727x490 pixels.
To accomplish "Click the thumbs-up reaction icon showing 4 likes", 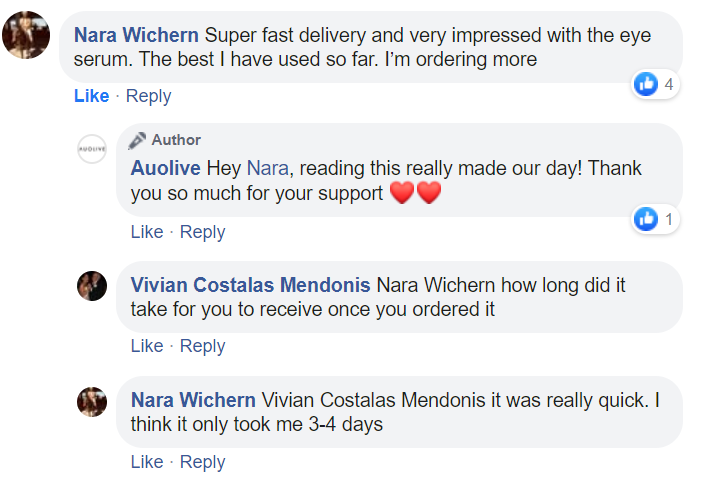I will tap(647, 85).
